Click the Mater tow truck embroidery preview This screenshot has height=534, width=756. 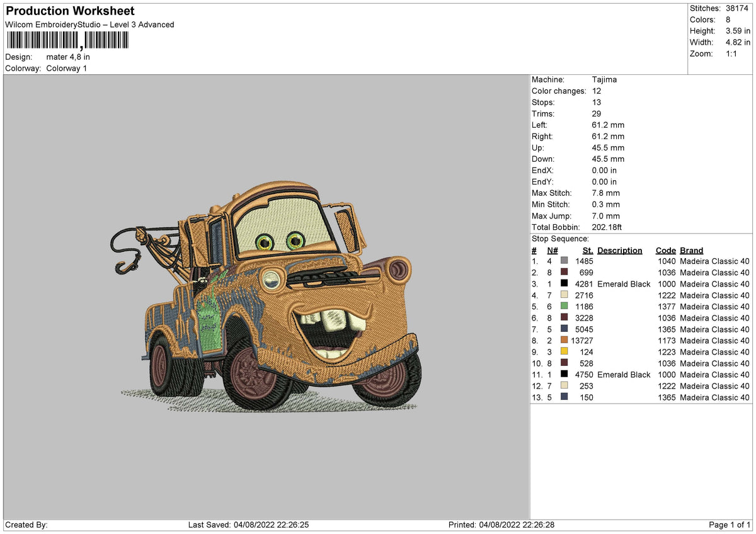[265, 298]
